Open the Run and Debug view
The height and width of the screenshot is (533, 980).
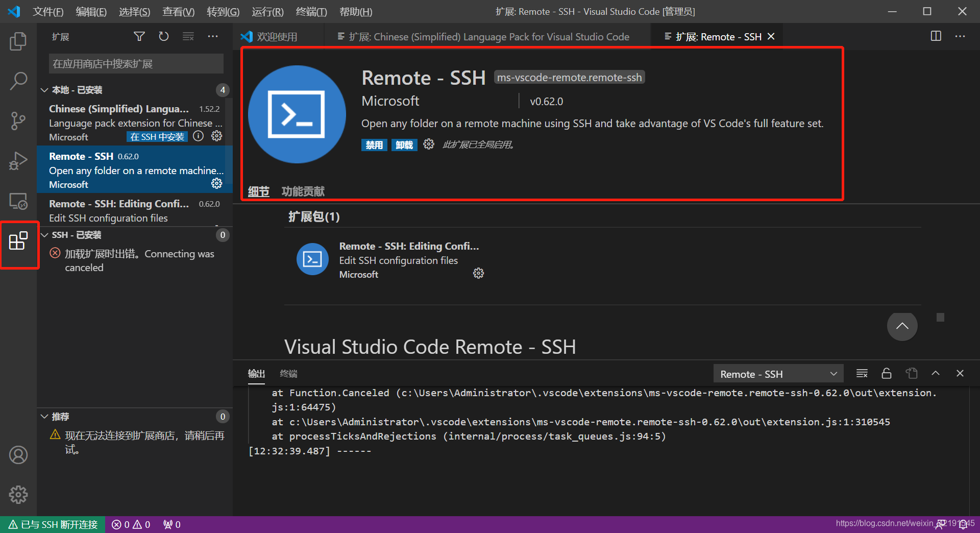(18, 160)
